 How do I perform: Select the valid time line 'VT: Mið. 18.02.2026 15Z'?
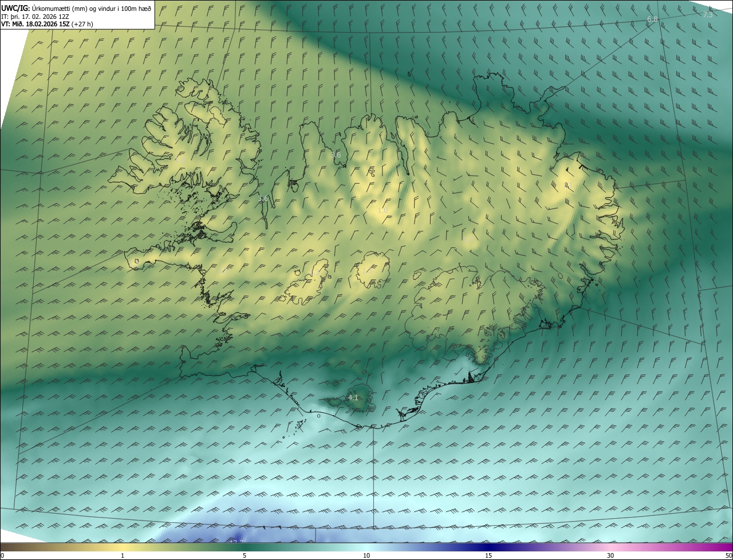tap(36, 24)
